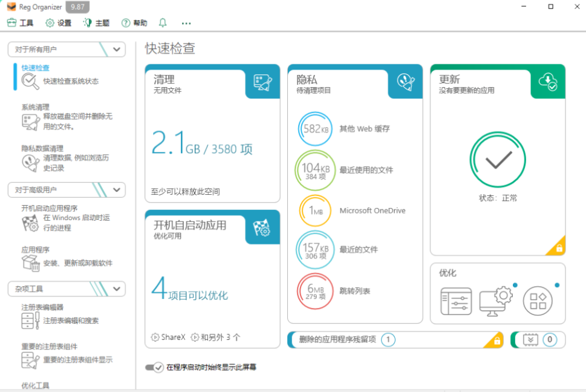Open the optimization settings list icon

456,301
